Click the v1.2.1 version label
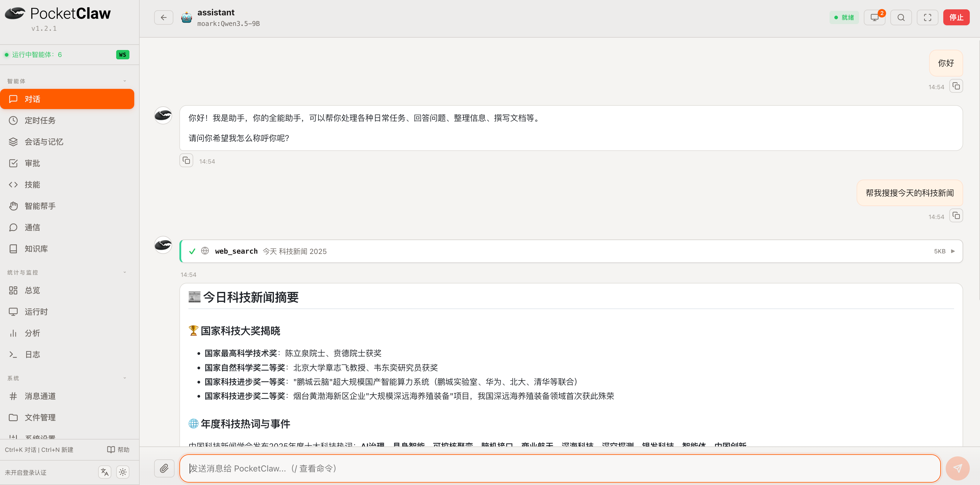Image resolution: width=980 pixels, height=485 pixels. coord(44,29)
